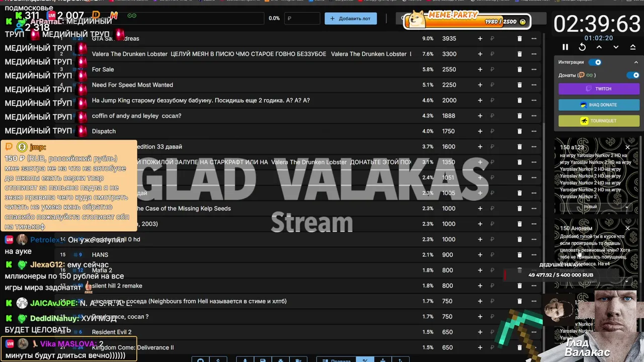Select the Kingdom Come: Deliverance II name
Viewport: 644px width, 362px height.
pyautogui.click(x=133, y=347)
